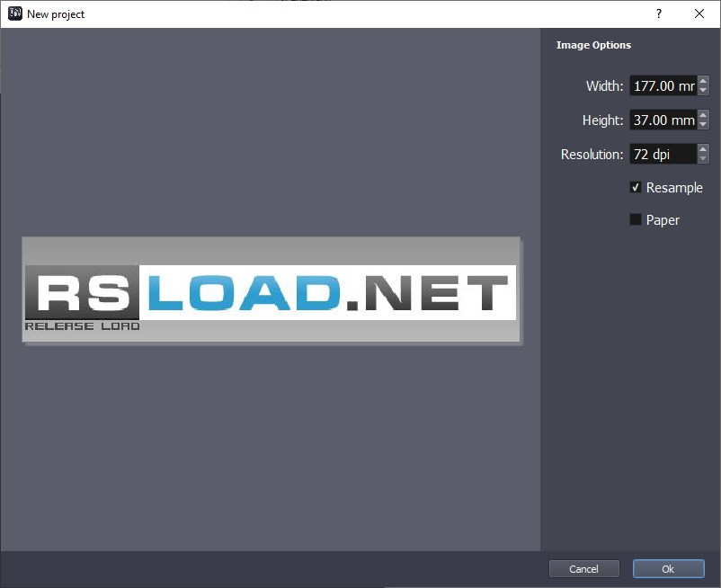Click the Cancel button

584,569
